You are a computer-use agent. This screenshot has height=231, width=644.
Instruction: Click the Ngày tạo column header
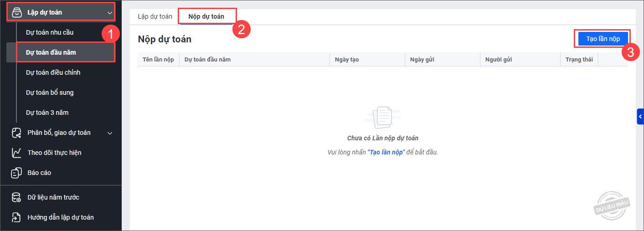tap(347, 60)
